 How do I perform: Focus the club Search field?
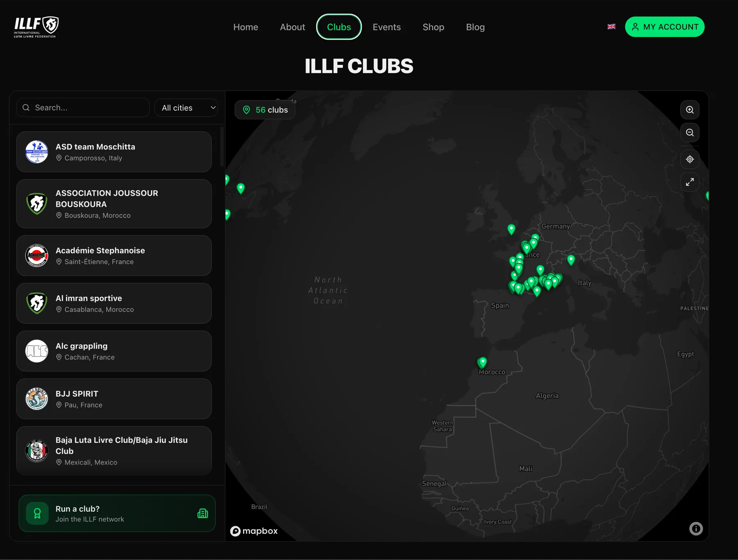83,107
